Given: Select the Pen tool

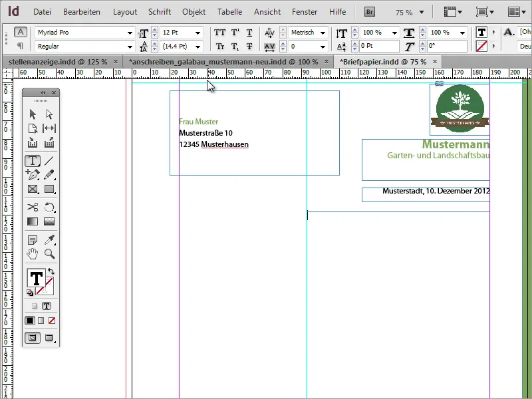Looking at the screenshot, I should point(33,174).
